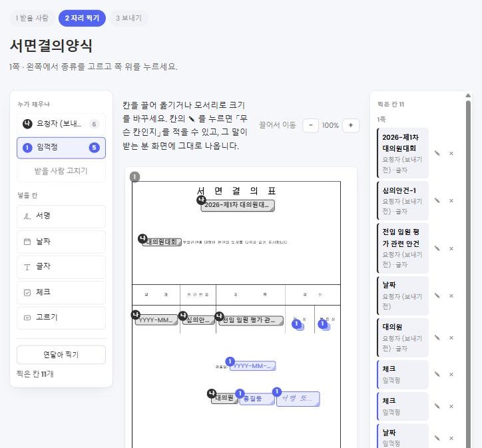The width and height of the screenshot is (482, 448).
Task: Edit the first 체크 임꺽정 field
Action: point(437,374)
